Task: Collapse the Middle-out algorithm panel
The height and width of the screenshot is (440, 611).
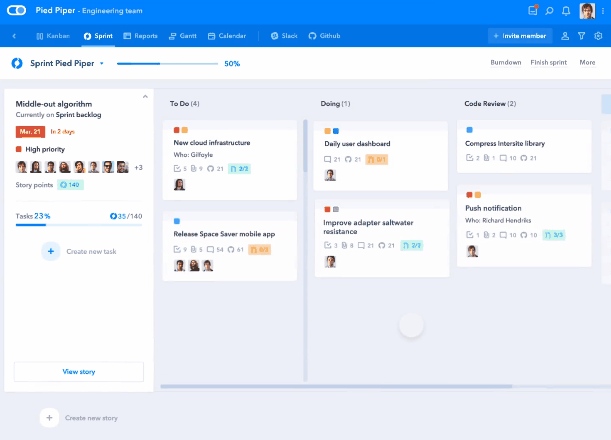Action: [x=146, y=97]
